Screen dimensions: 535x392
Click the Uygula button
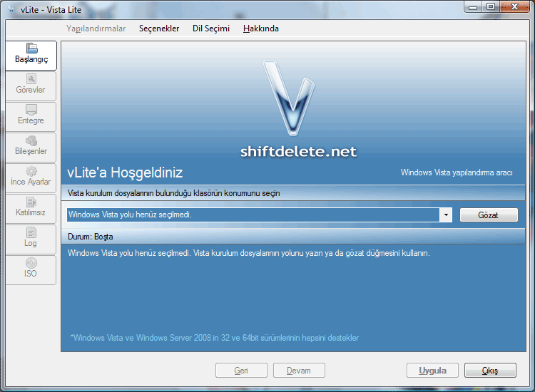pos(433,371)
